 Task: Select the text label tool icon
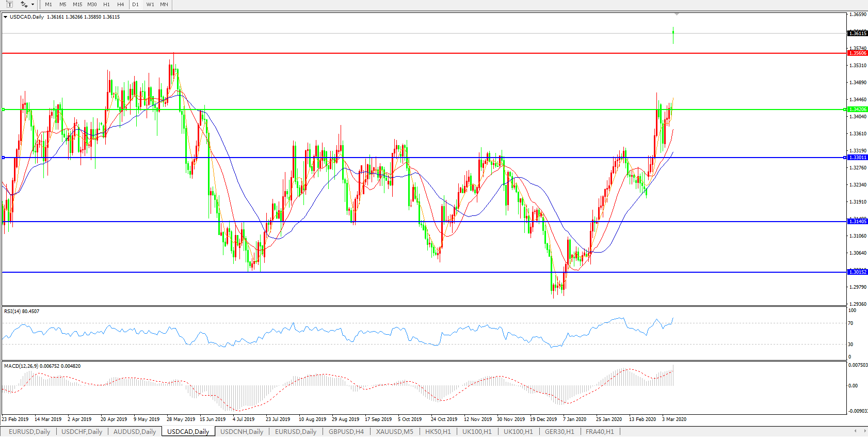click(9, 5)
